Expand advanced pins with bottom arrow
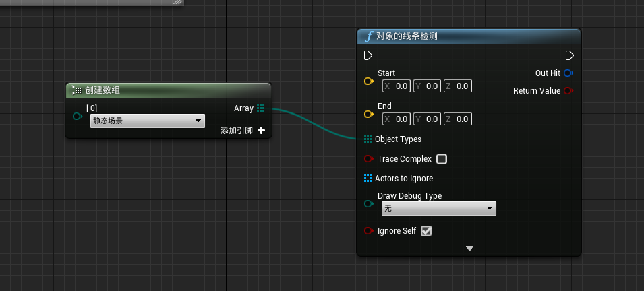 pos(470,249)
